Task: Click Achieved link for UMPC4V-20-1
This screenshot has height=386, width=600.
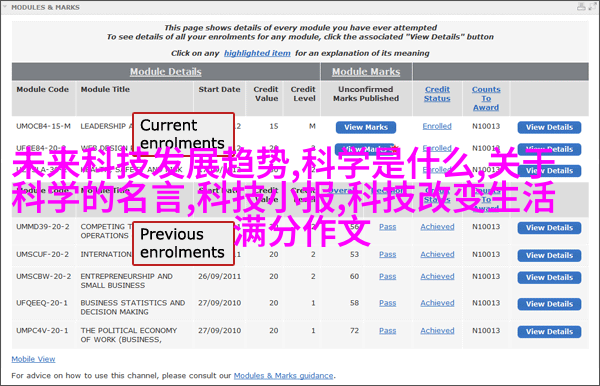Action: [437, 331]
